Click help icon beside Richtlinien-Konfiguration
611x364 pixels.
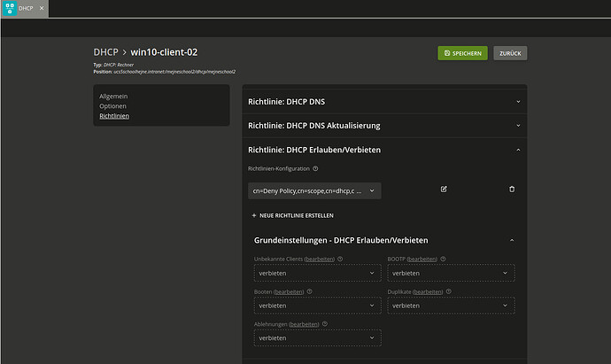coord(315,168)
